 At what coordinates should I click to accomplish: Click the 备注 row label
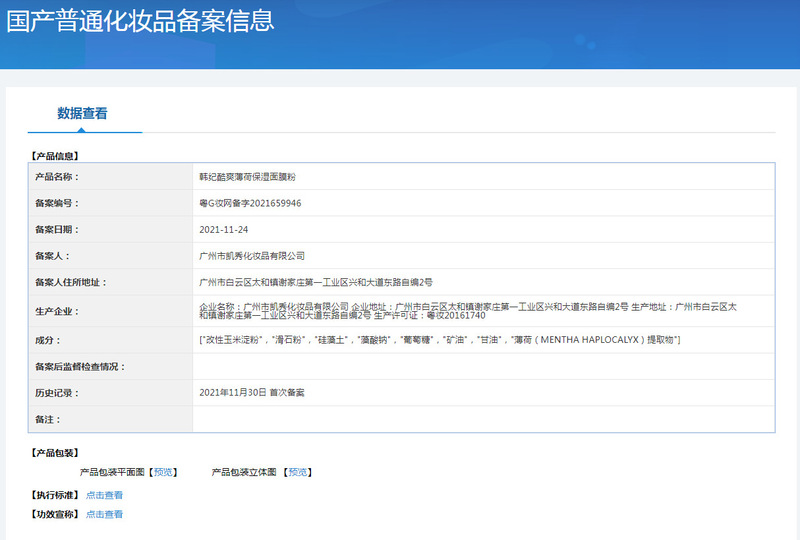pos(47,420)
